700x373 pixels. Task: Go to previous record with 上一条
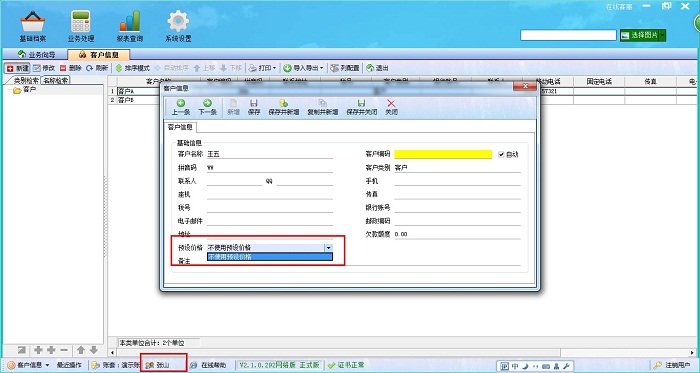click(x=181, y=107)
